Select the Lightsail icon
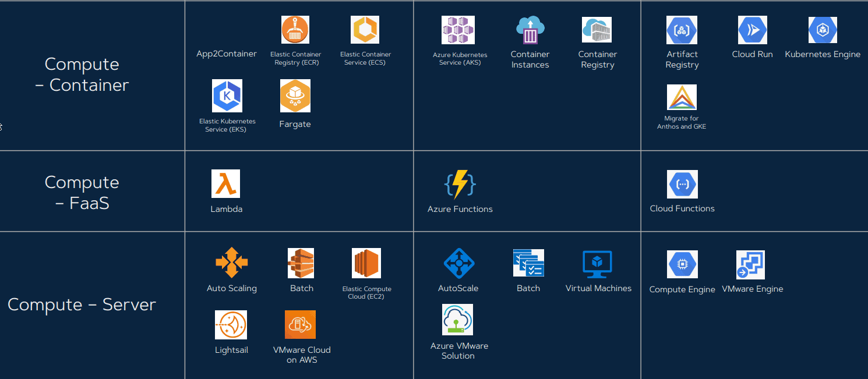The image size is (868, 379). [x=231, y=324]
